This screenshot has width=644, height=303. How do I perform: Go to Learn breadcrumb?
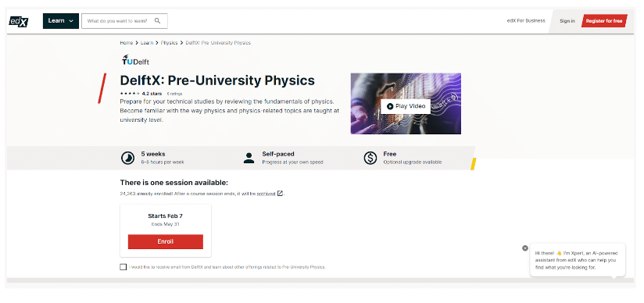[147, 43]
